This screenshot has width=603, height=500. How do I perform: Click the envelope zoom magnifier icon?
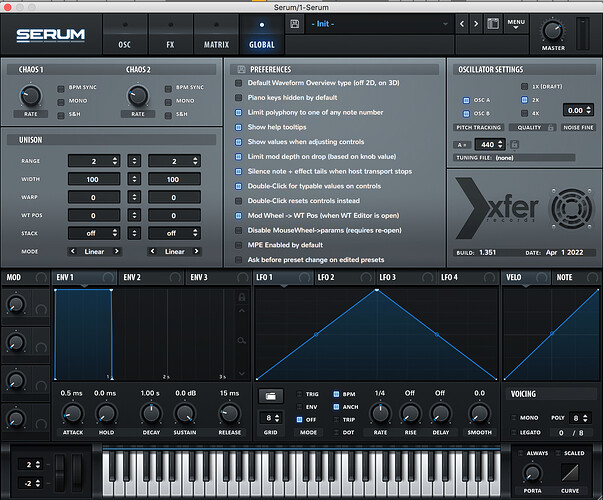[242, 340]
